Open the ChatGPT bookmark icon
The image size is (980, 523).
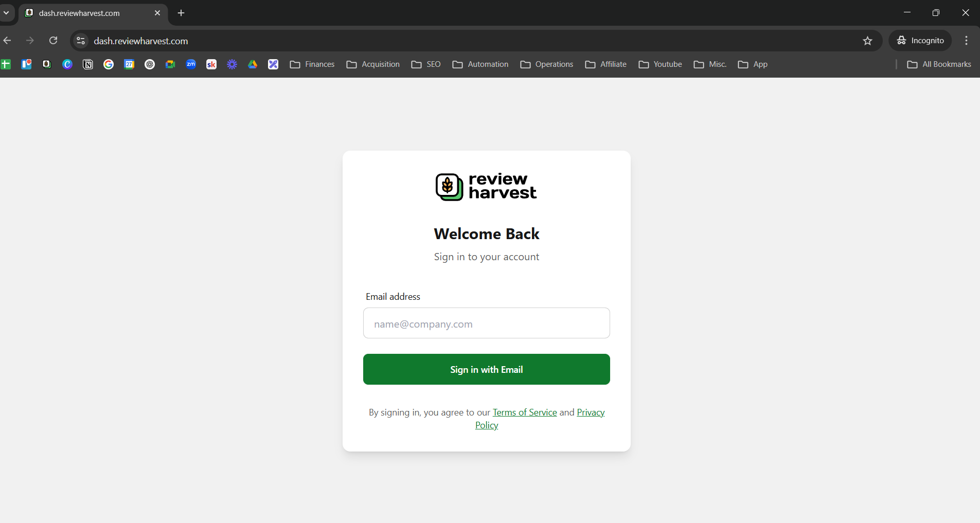pyautogui.click(x=150, y=64)
